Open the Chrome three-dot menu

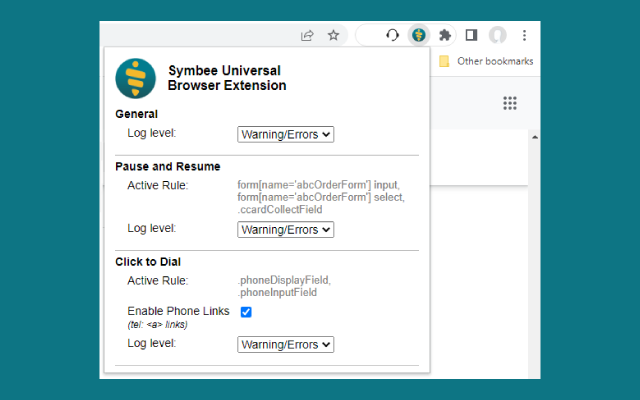pyautogui.click(x=524, y=35)
